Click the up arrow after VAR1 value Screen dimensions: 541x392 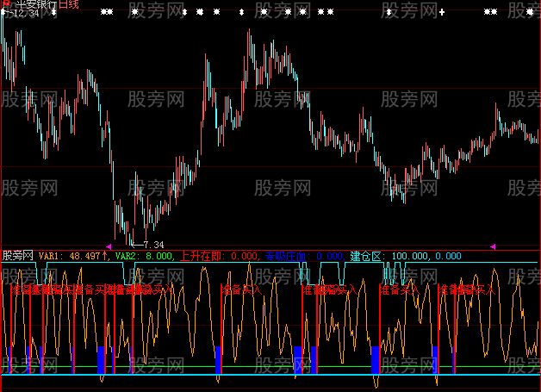coord(106,256)
